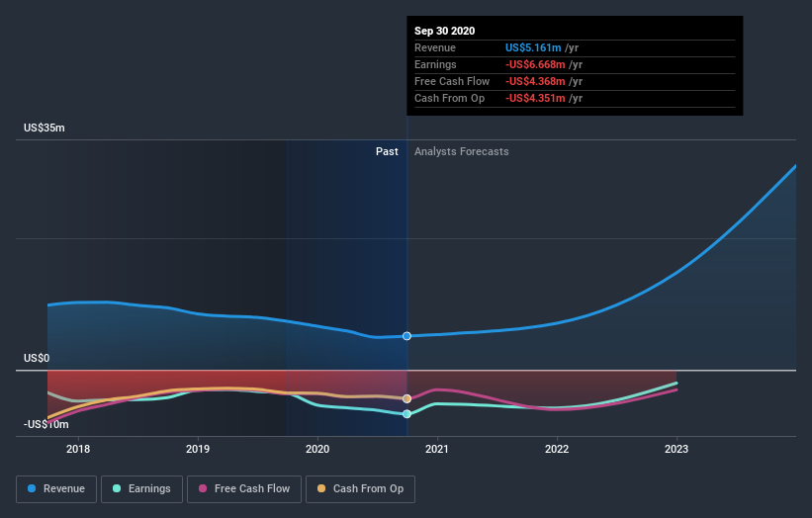Click the Free Cash Flow label in tooltip

pyautogui.click(x=452, y=81)
